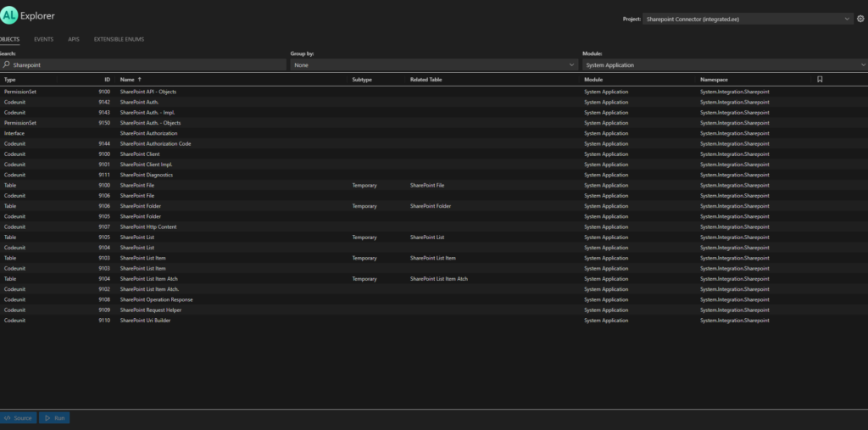Open the Extensible Enums tab

118,39
